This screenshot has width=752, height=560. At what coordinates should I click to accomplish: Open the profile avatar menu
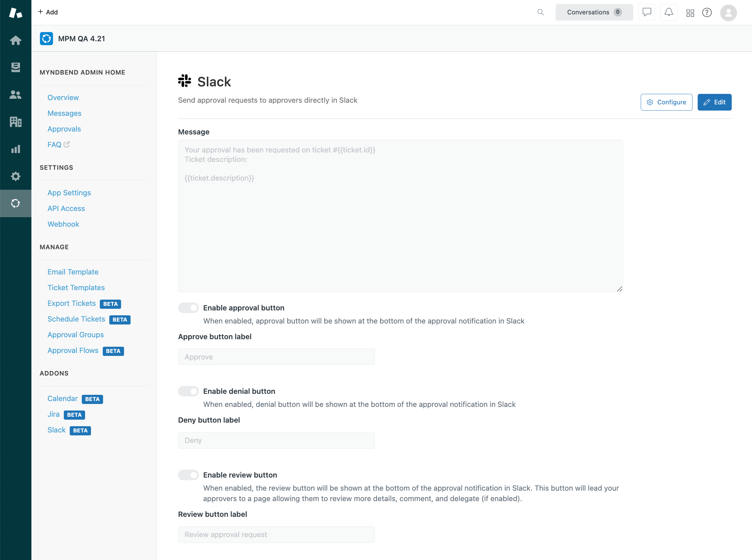[728, 13]
